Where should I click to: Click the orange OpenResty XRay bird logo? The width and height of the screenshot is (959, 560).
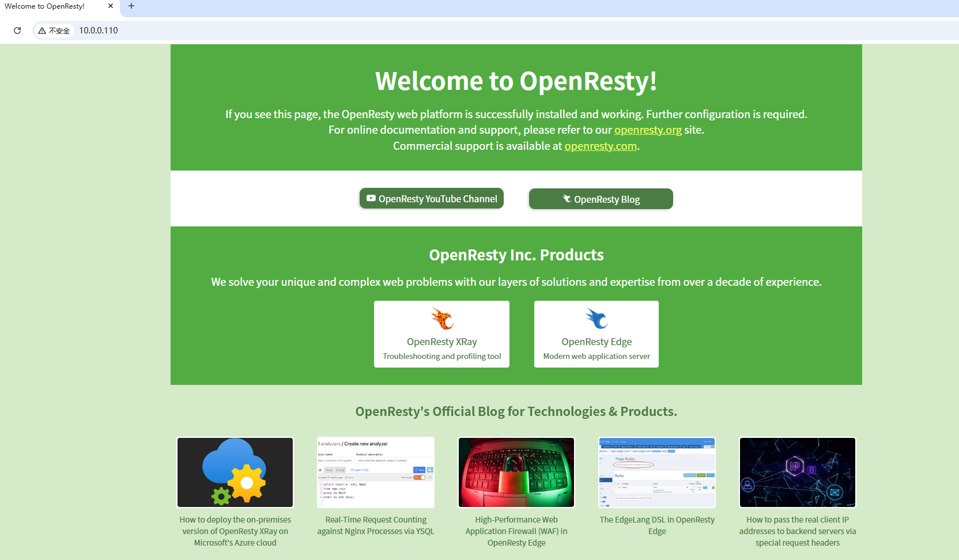[x=442, y=319]
